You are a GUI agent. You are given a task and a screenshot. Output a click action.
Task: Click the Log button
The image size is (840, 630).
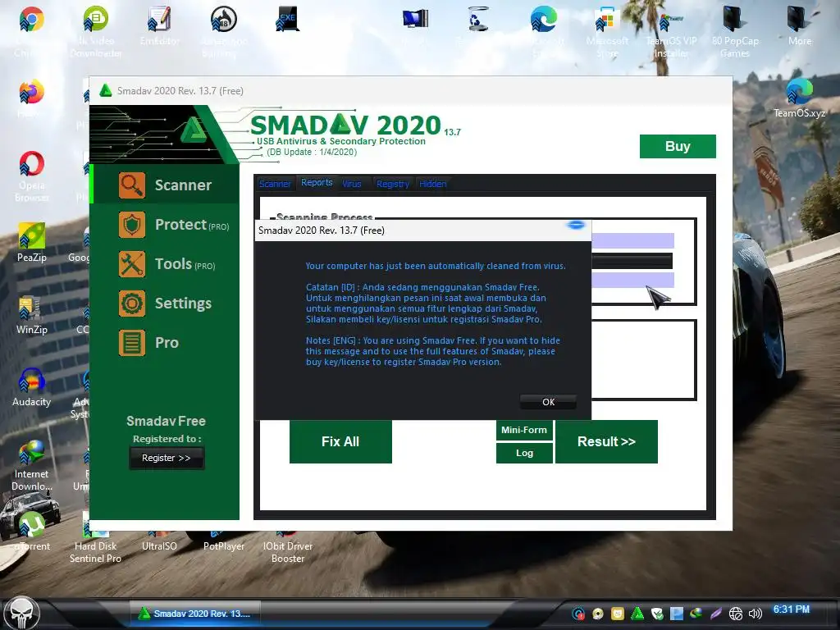pos(524,453)
